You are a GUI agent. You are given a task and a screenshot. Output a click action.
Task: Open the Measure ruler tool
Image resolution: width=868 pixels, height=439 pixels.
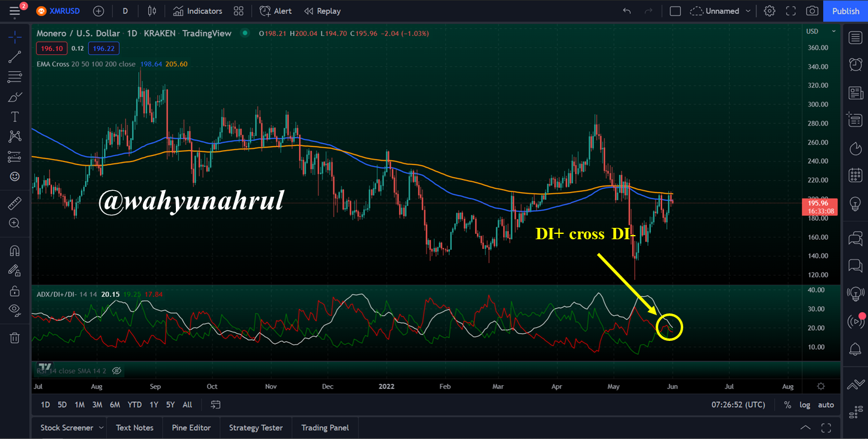tap(15, 203)
